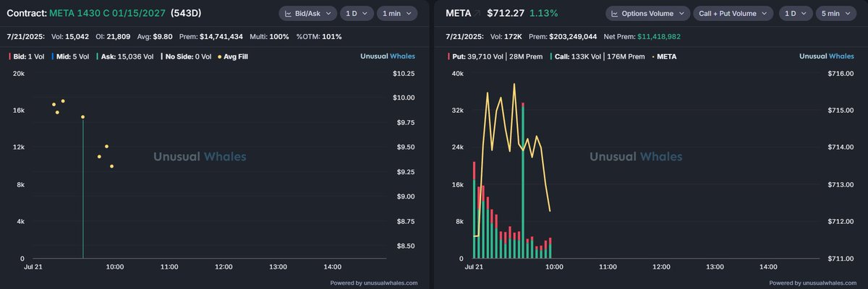Click the $10.25 price axis label
Viewport: 868px width, 289px height.
pos(403,74)
